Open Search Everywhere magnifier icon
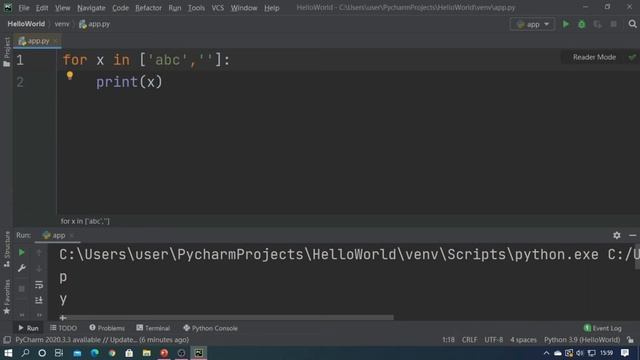The width and height of the screenshot is (640, 360). [632, 24]
